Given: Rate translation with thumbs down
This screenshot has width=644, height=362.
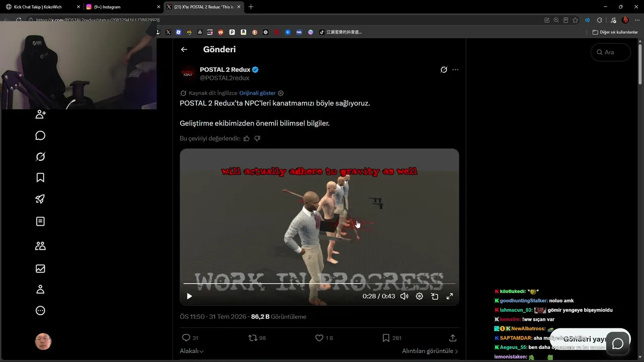Looking at the screenshot, I should coord(257,138).
